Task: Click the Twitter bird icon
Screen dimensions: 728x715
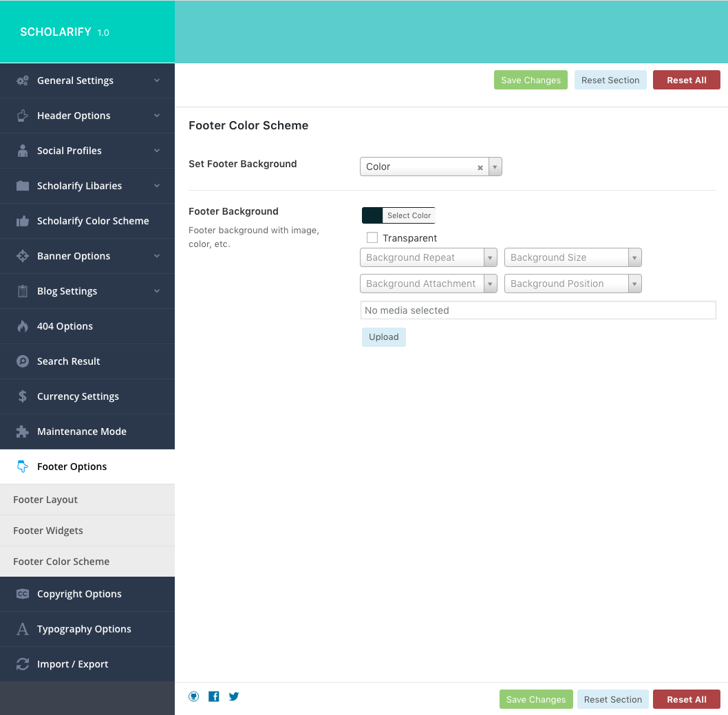Action: [234, 696]
